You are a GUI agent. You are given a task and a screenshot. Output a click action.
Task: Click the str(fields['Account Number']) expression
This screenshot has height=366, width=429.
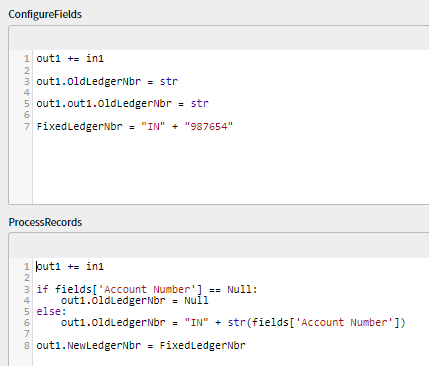[x=316, y=322]
